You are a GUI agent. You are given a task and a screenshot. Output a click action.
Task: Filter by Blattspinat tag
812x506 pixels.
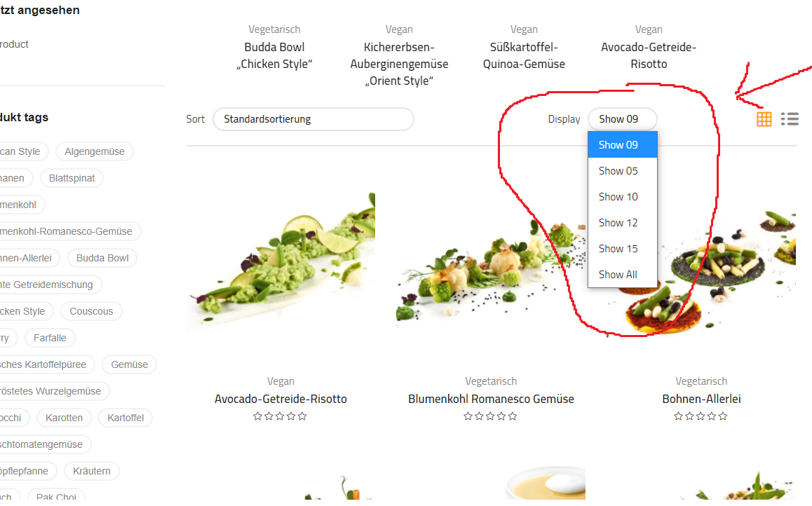tap(72, 178)
